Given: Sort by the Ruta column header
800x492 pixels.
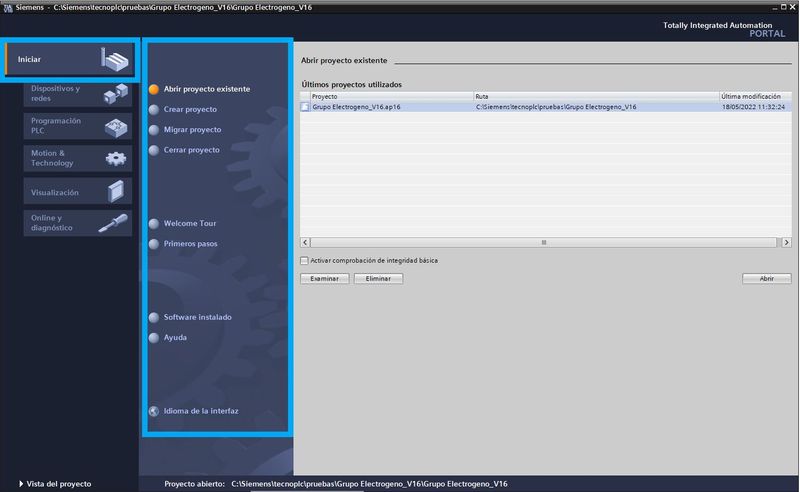Looking at the screenshot, I should click(x=596, y=96).
